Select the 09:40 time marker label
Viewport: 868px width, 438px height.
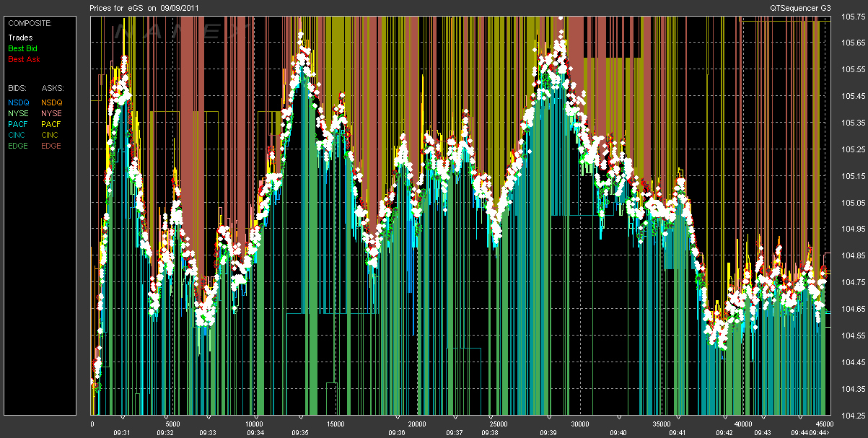(x=618, y=432)
